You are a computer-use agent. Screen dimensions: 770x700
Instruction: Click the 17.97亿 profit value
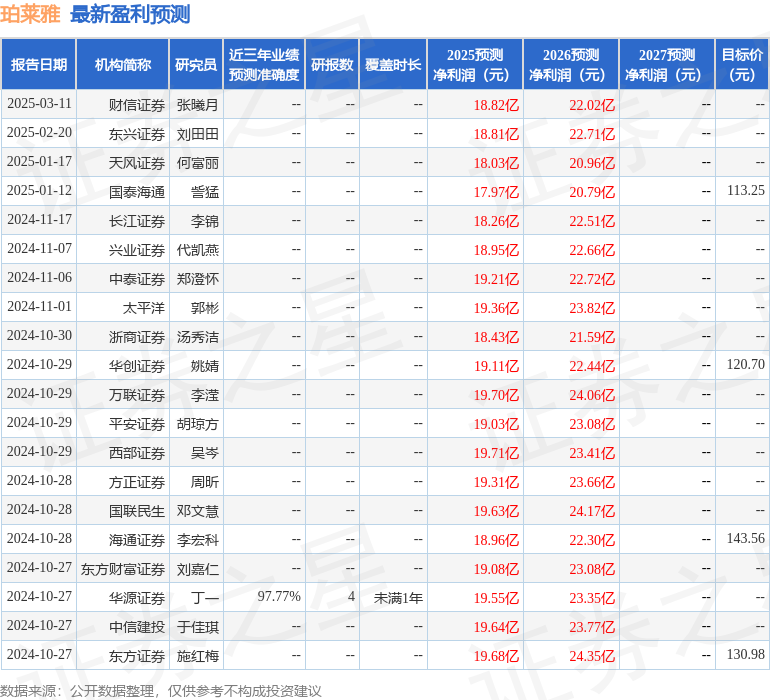(x=496, y=192)
